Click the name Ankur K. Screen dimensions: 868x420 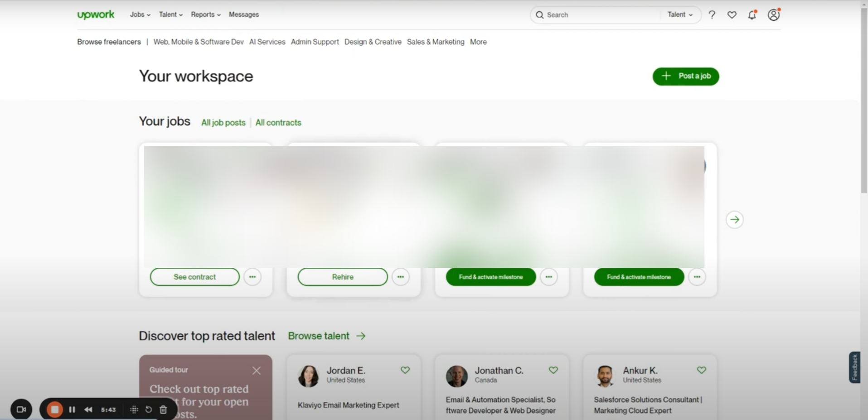point(640,371)
